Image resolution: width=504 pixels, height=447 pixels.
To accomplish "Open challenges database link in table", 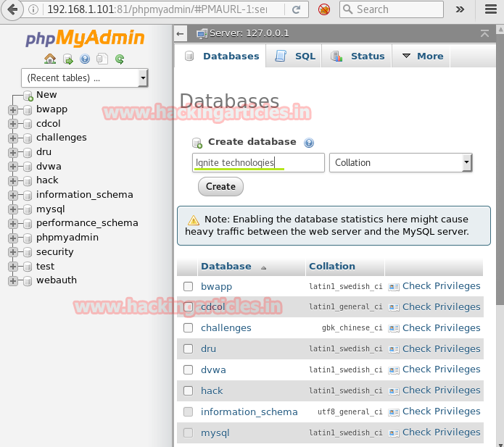I will pos(226,328).
